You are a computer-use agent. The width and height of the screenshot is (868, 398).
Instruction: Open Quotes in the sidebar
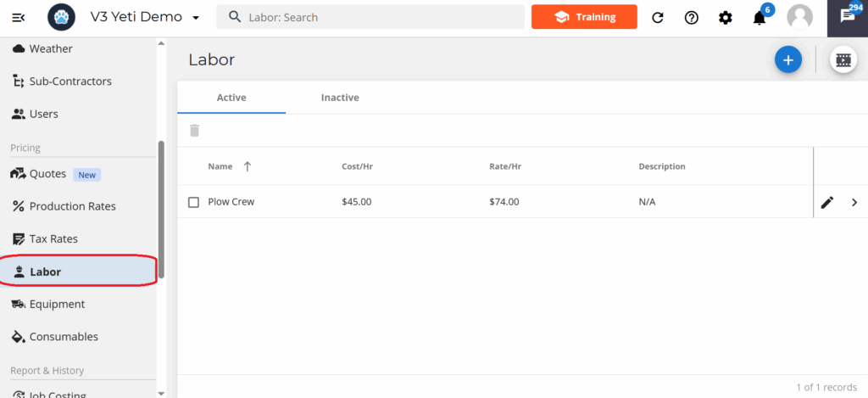click(x=77, y=174)
